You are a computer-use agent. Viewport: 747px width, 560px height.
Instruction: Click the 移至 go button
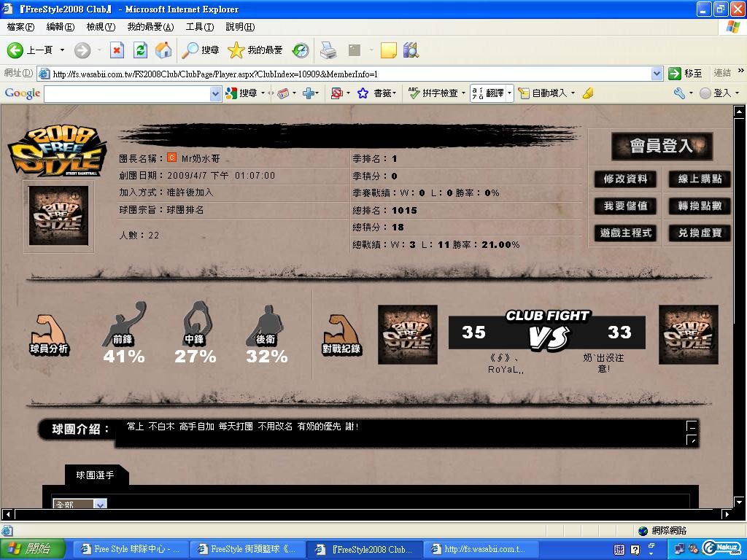point(685,74)
